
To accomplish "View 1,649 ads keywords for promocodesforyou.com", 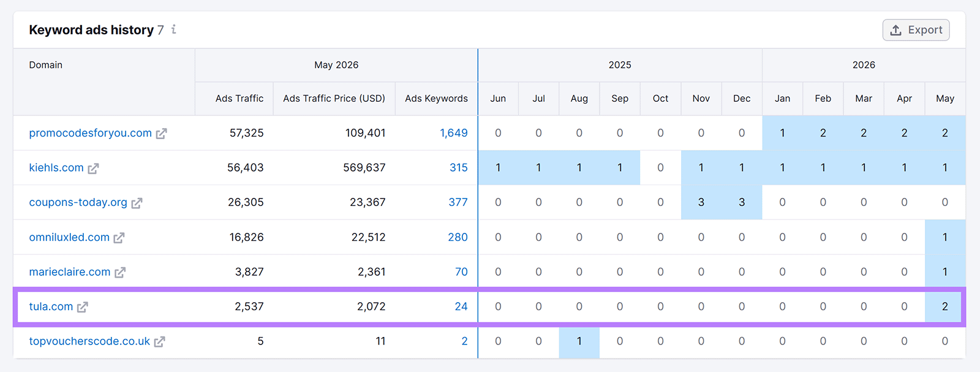I will (x=453, y=133).
